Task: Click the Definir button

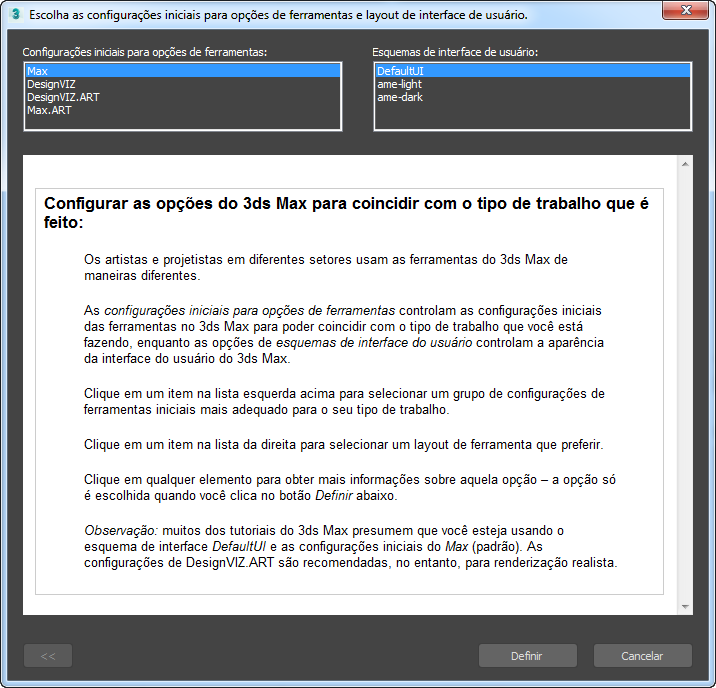Action: pyautogui.click(x=527, y=656)
